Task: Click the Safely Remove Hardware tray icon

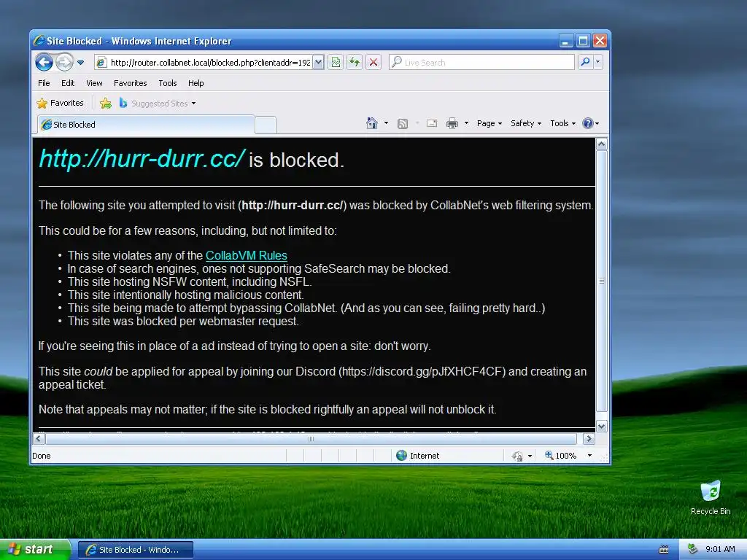Action: tap(693, 550)
